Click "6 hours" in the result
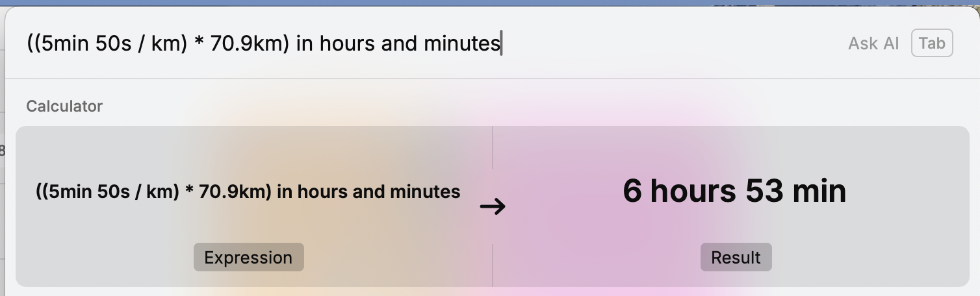 (x=679, y=191)
